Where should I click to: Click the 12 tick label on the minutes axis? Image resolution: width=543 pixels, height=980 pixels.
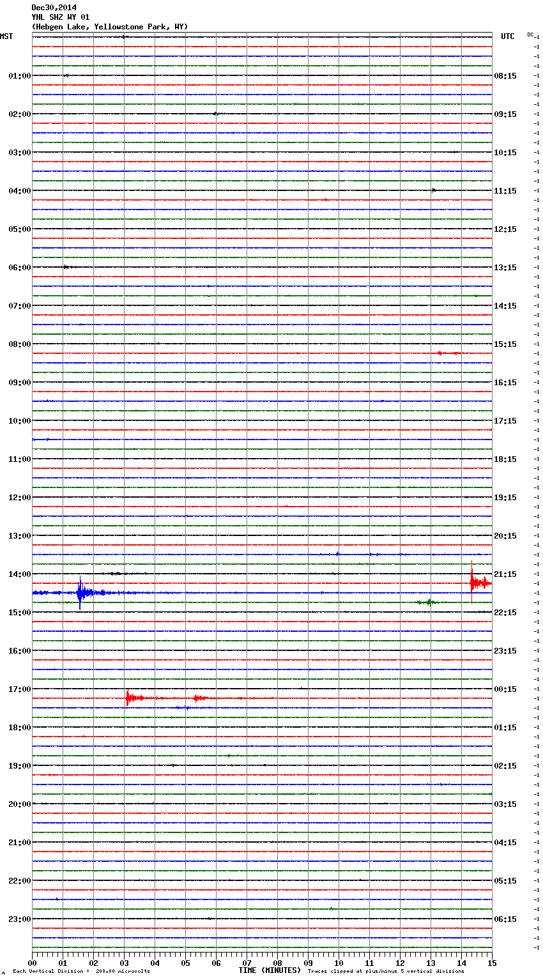(400, 963)
